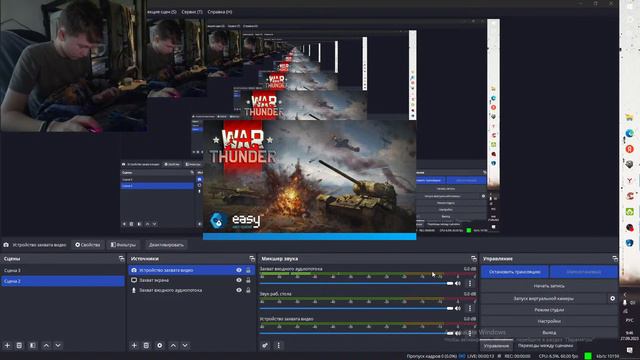Viewport: 640px width, 360px height.
Task: Open source properties gear in Sources toolbar
Action: click(x=160, y=345)
